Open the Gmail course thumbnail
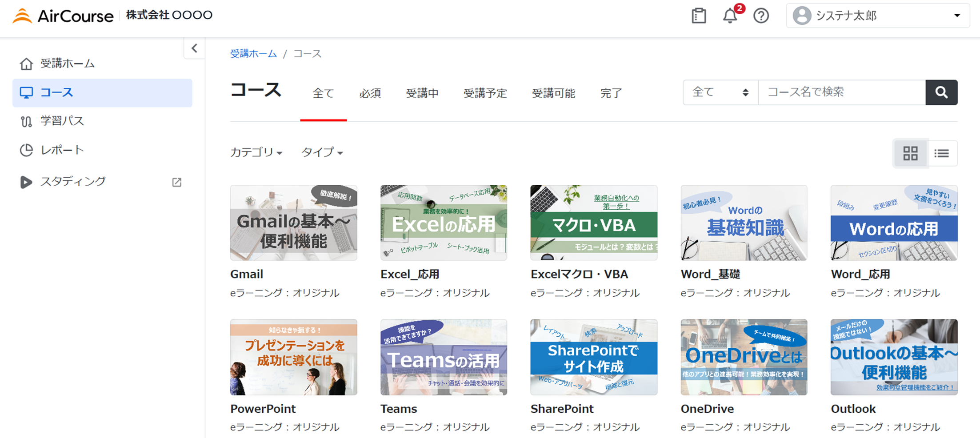 [293, 223]
